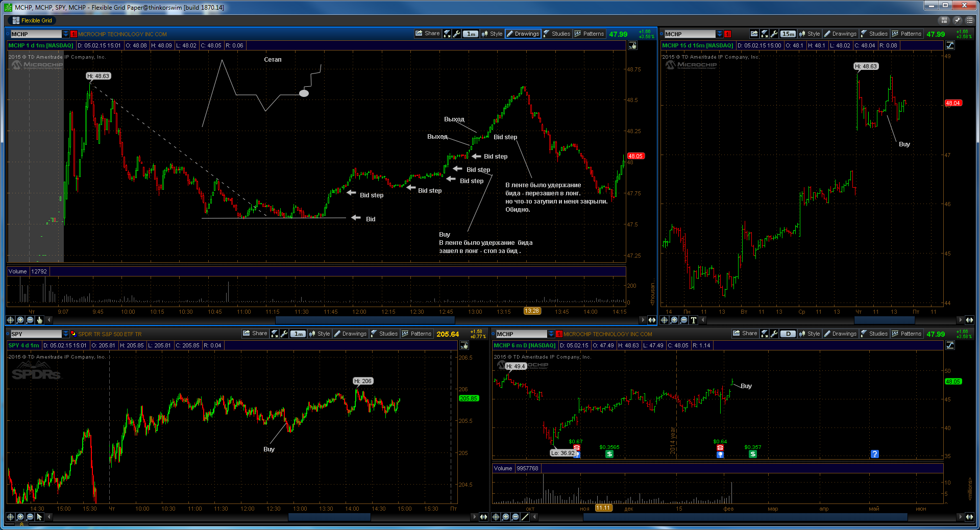Image resolution: width=980 pixels, height=530 pixels.
Task: Open Style menu in the MCHP 1m chart
Action: (x=492, y=34)
